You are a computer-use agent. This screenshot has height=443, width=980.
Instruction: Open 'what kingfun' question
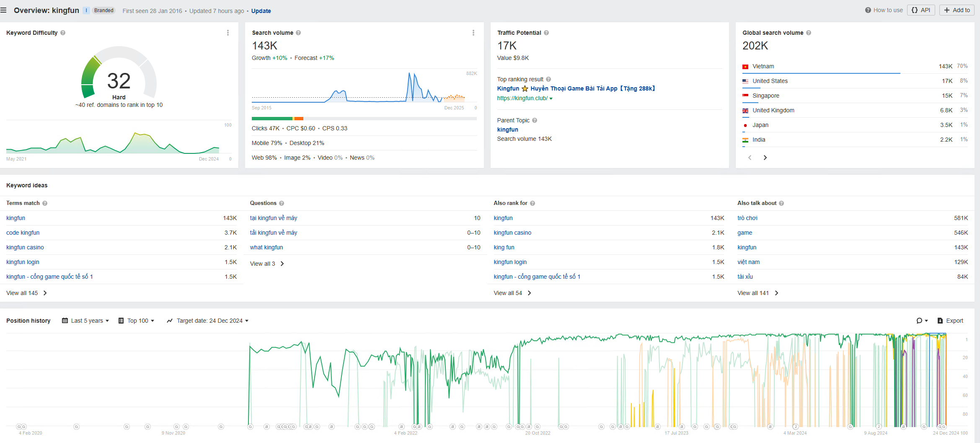[266, 247]
